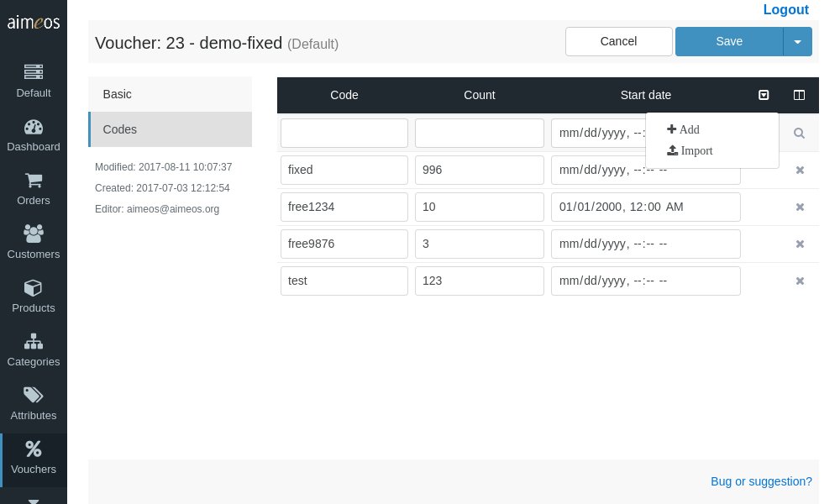Cancel editing the demo-fixed voucher
The image size is (840, 504).
(619, 41)
